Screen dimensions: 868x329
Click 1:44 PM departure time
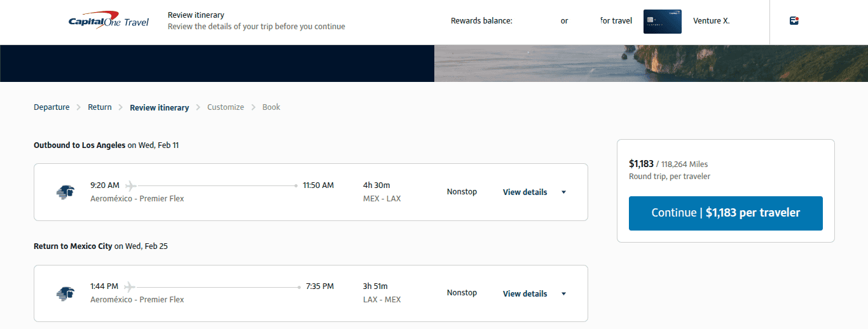coord(105,286)
